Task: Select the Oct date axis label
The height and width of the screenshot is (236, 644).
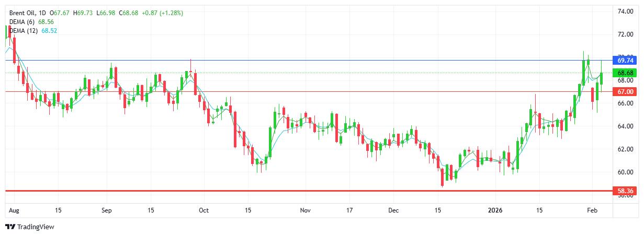Action: [204, 210]
